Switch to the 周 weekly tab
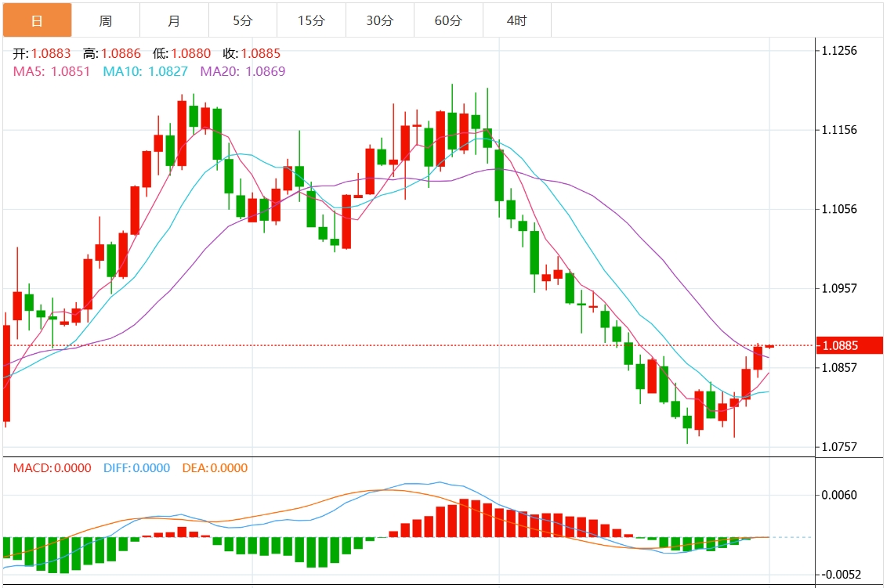 pyautogui.click(x=106, y=20)
